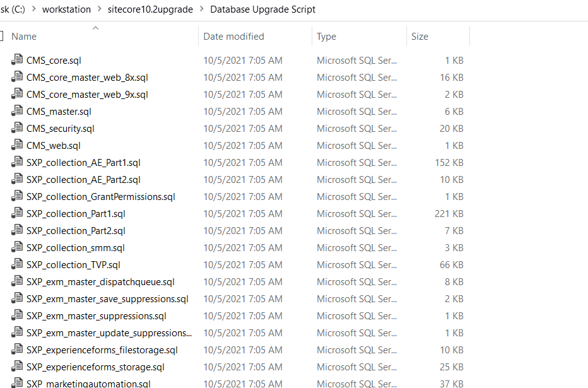588x388 pixels.
Task: Select the SXP_experienceforms_filestorage.sql file name
Action: click(102, 350)
